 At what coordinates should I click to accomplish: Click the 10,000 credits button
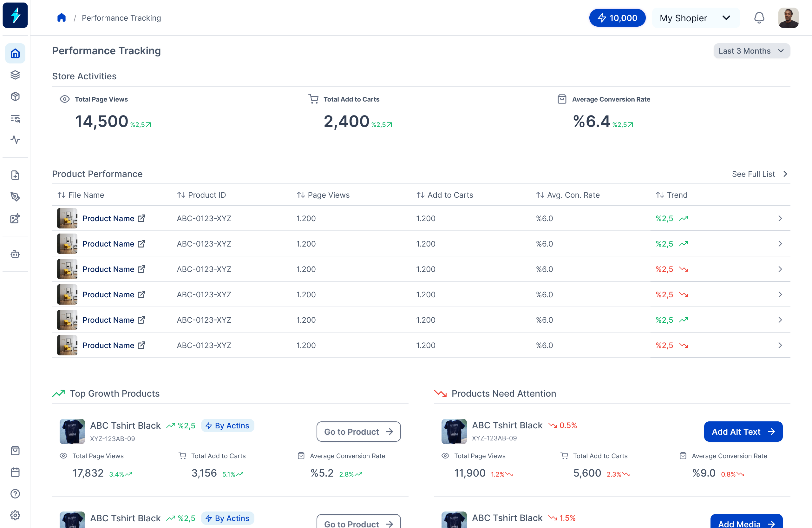(617, 18)
